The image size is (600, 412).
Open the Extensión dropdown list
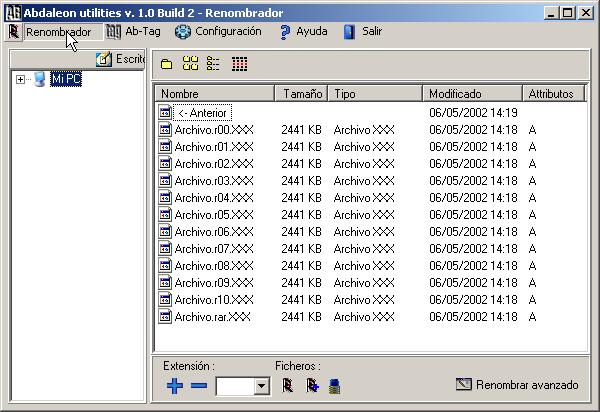(x=262, y=386)
